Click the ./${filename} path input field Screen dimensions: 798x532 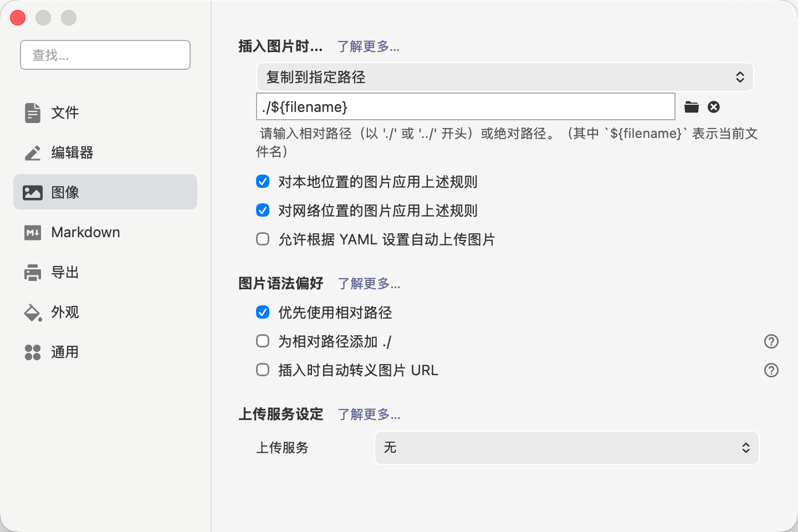coord(465,107)
